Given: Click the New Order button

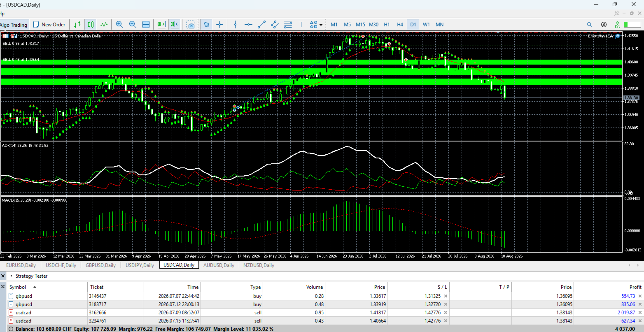Looking at the screenshot, I should (49, 25).
